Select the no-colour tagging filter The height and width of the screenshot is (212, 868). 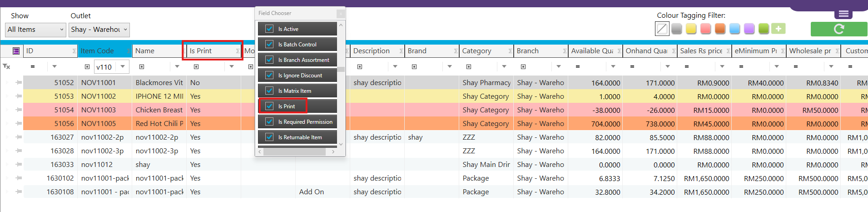click(662, 29)
